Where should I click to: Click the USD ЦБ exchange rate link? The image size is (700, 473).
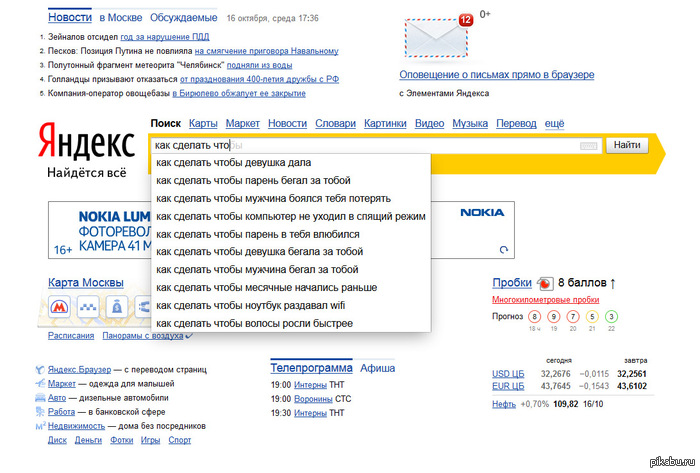click(x=509, y=373)
